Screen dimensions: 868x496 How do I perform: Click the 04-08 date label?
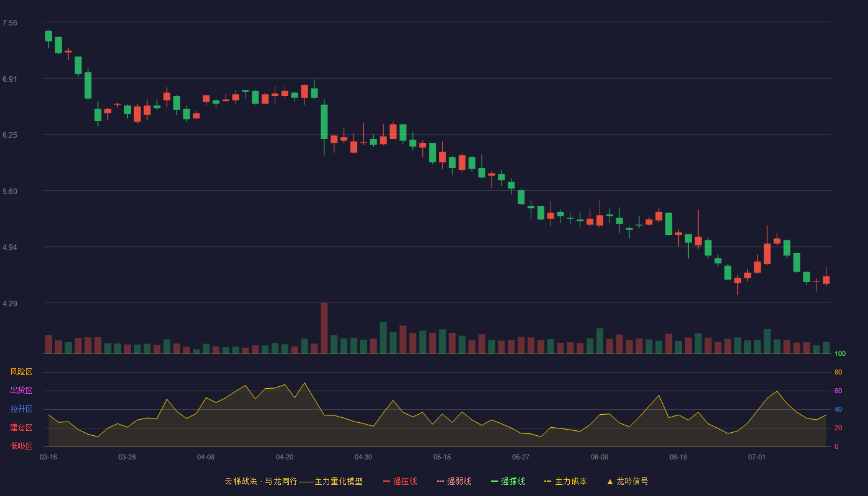[206, 457]
